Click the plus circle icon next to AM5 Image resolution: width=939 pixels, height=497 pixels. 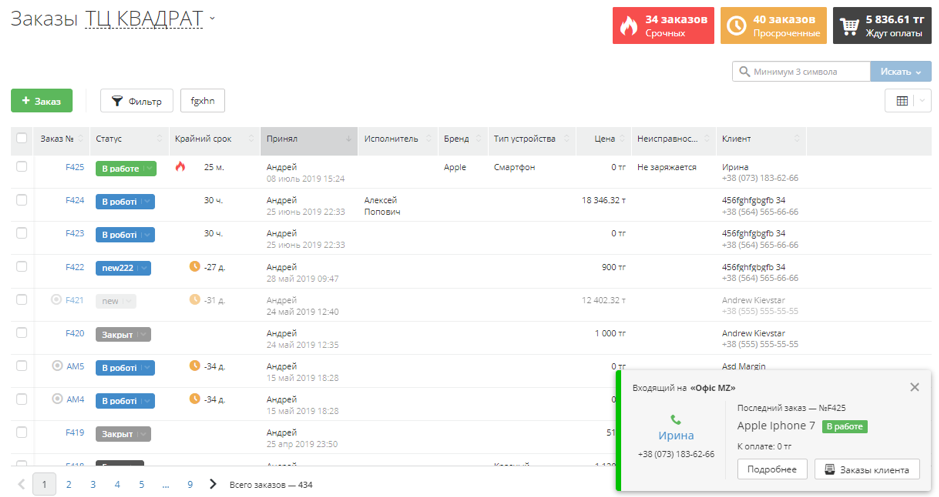click(57, 366)
